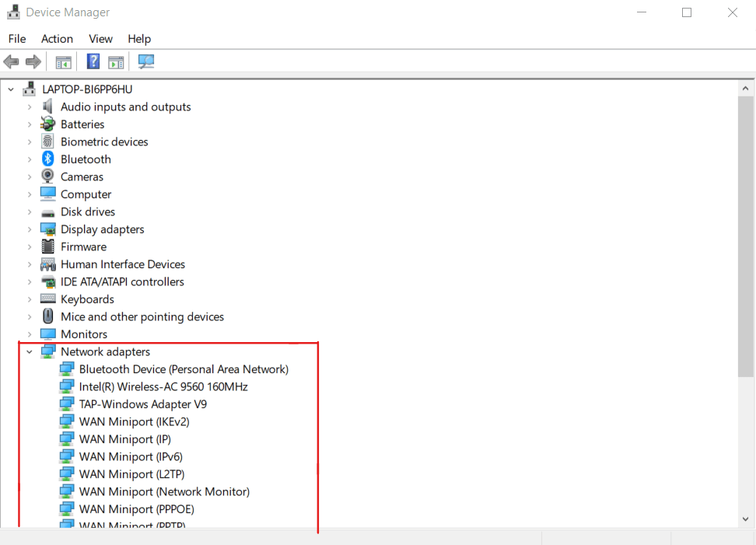
Task: Open the File menu
Action: [17, 39]
